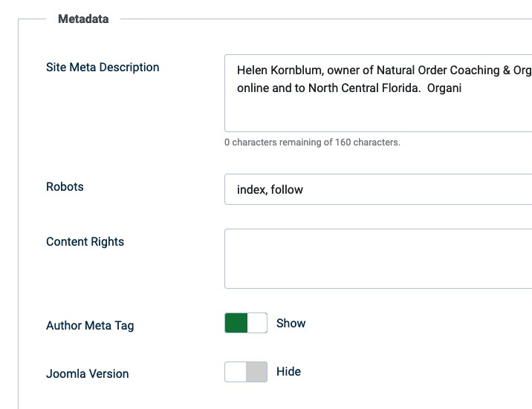Toggle the Joomla Version switch
The image size is (532, 409).
click(246, 371)
